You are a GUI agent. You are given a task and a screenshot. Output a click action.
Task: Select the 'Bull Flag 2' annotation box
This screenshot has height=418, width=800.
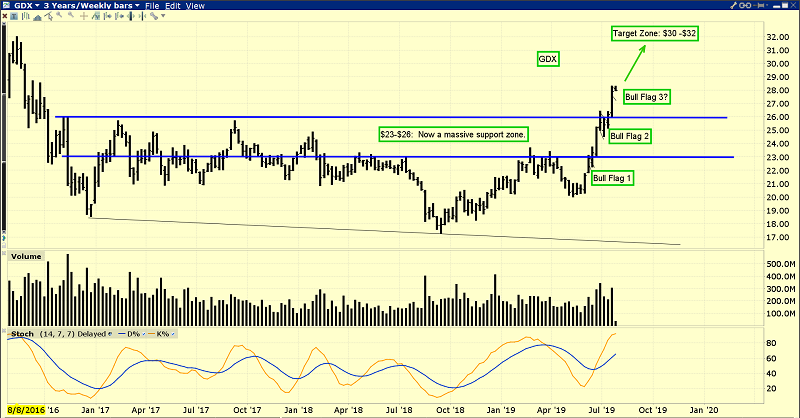(630, 136)
